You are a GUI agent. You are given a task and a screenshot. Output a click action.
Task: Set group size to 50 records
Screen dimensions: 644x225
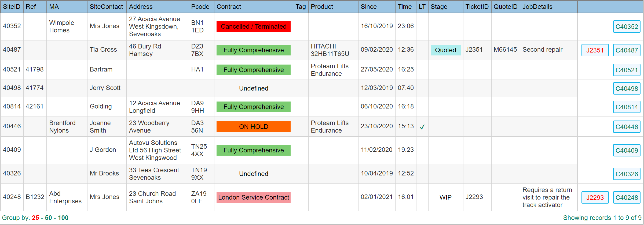coord(48,218)
